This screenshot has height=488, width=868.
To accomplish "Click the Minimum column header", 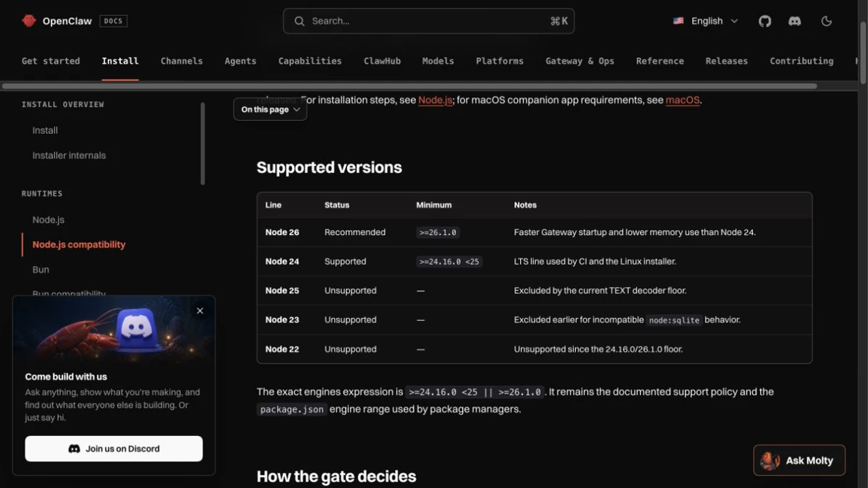I will pos(434,205).
